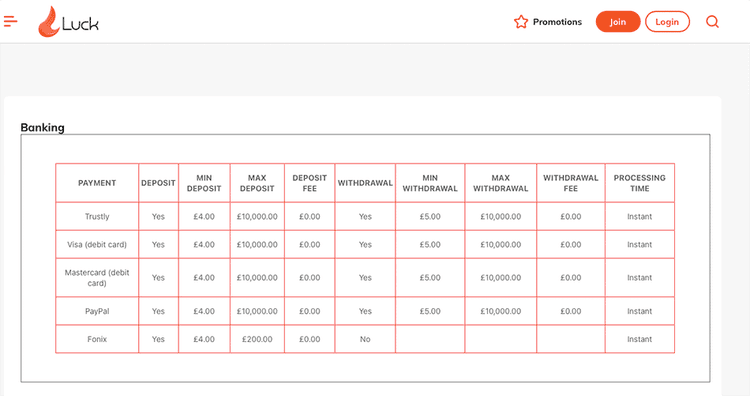Click Visa deposit fee £0.00
The height and width of the screenshot is (396, 750).
pos(309,244)
